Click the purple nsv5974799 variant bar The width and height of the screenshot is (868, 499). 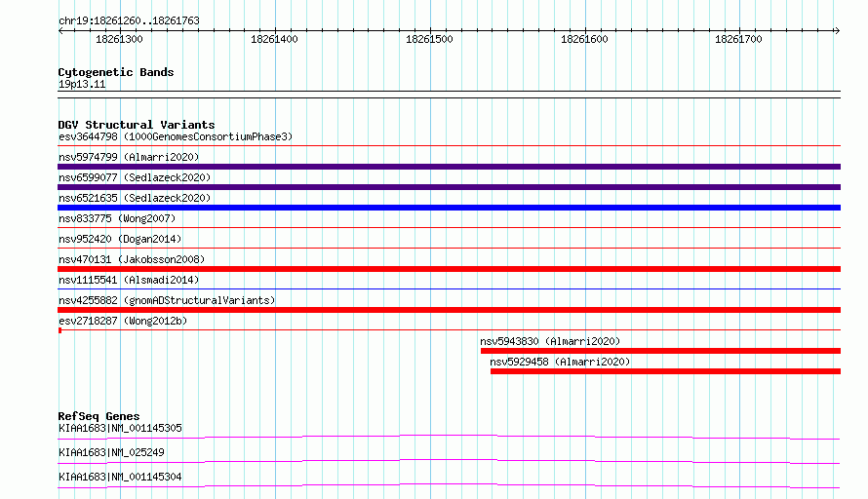[x=449, y=167]
